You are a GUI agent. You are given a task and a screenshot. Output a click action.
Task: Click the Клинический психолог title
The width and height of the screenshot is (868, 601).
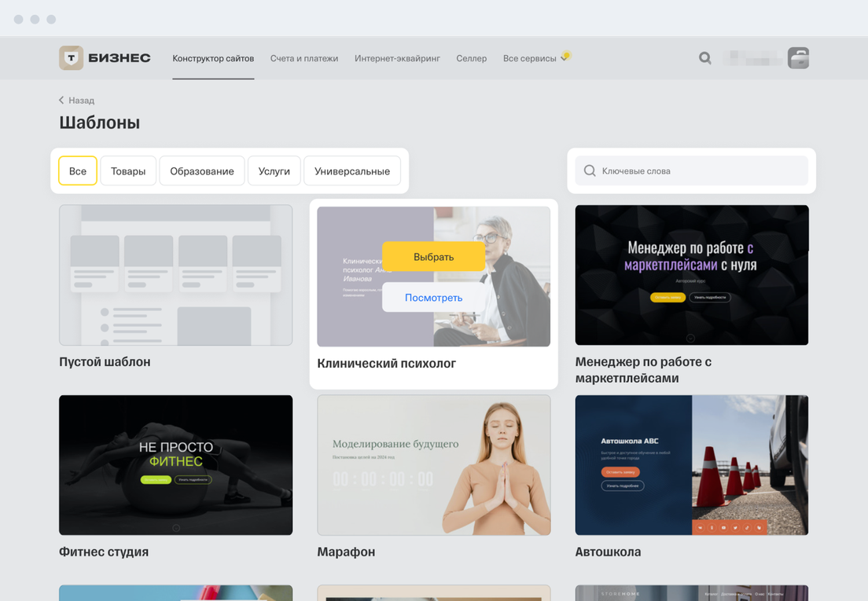click(x=386, y=363)
